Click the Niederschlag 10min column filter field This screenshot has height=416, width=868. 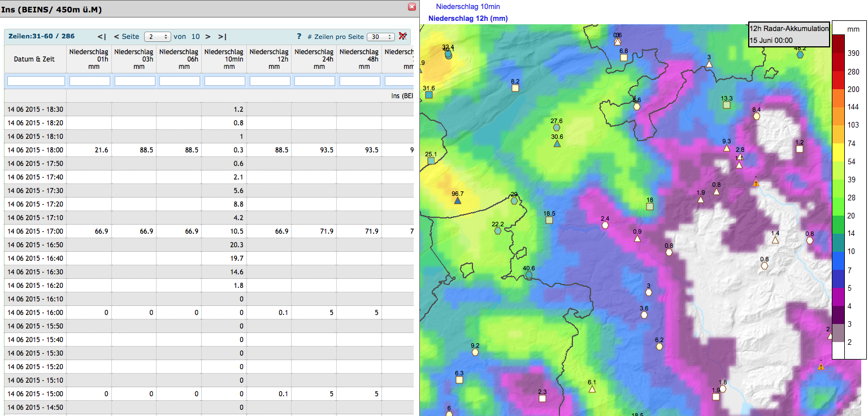point(224,81)
